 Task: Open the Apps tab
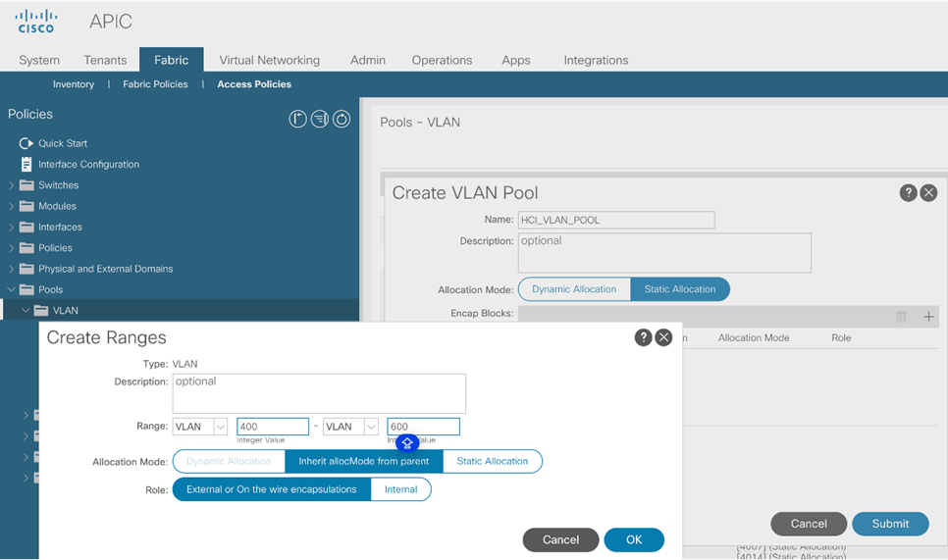pos(516,60)
